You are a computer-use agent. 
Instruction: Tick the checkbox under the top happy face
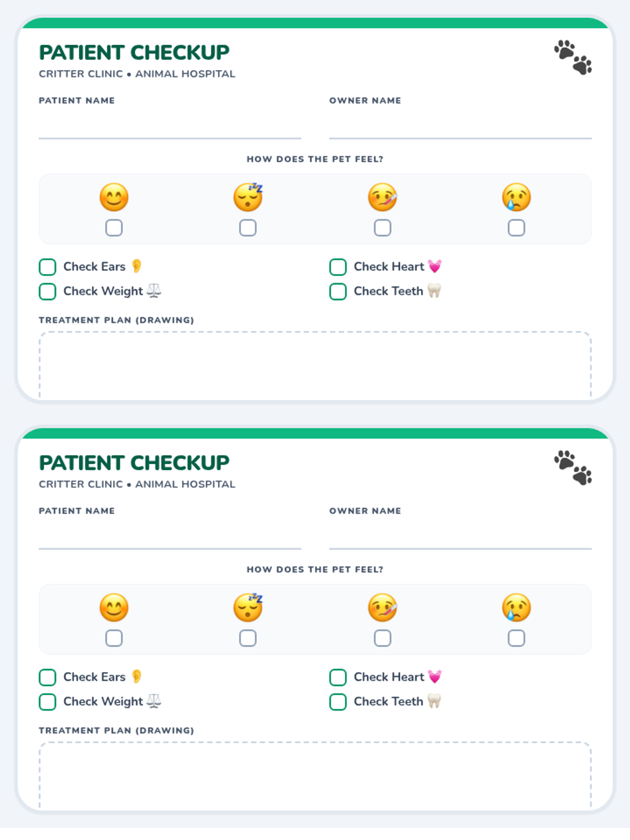pos(114,228)
